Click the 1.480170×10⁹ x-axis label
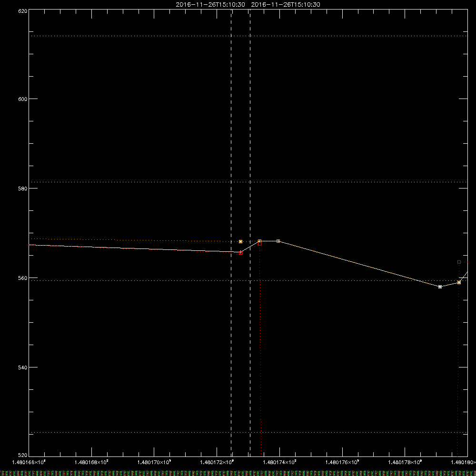 tap(154, 462)
